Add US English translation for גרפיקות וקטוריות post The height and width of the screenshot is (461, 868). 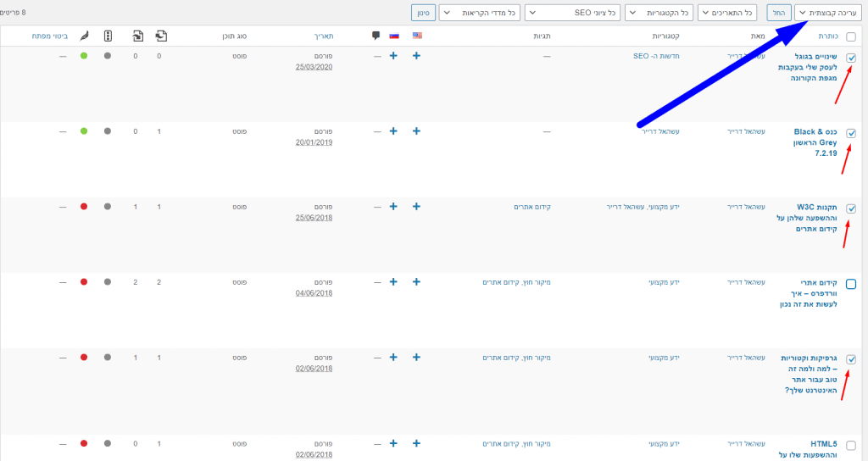(416, 358)
